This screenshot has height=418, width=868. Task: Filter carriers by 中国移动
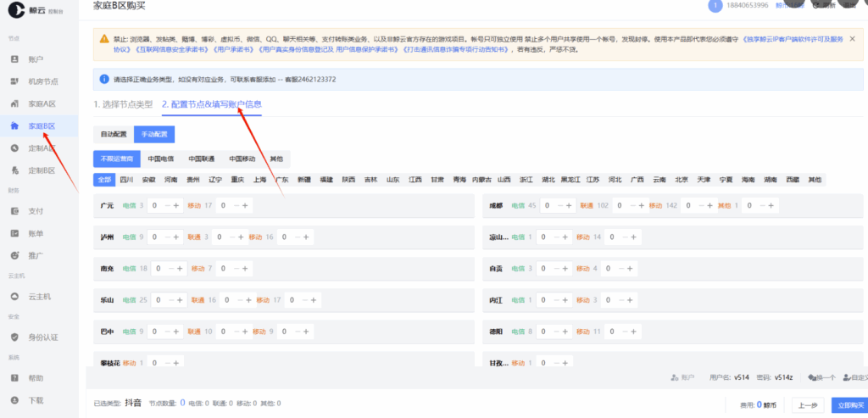click(x=242, y=159)
